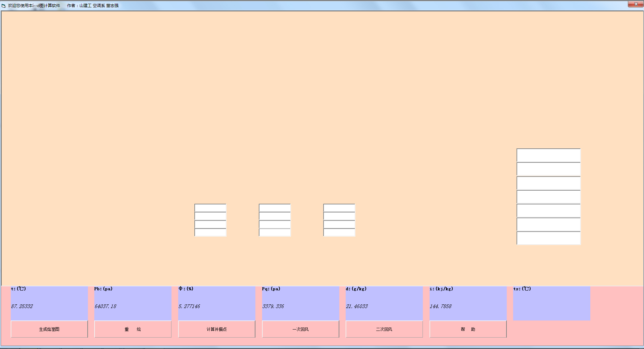The height and width of the screenshot is (349, 644).
Task: Click the 生成焓湿图 button
Action: (49, 329)
